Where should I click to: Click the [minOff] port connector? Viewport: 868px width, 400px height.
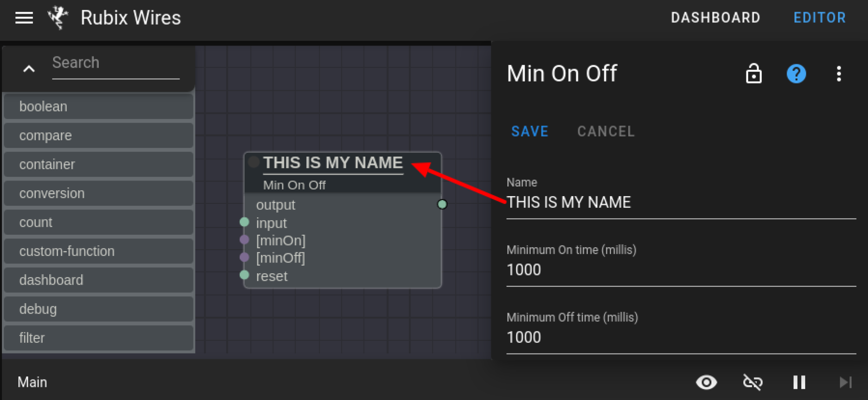(x=244, y=257)
